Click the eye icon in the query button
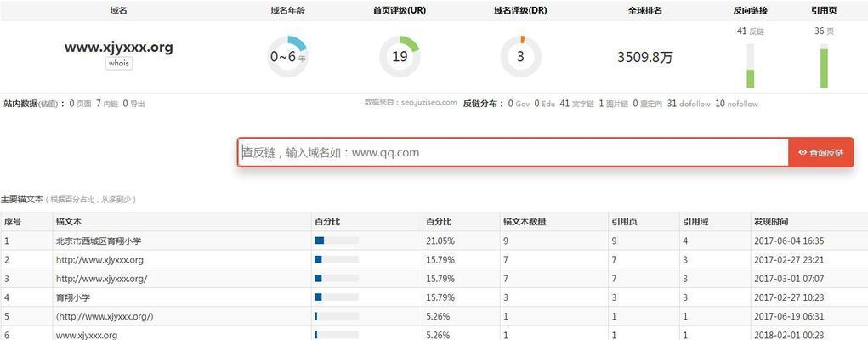 click(802, 153)
